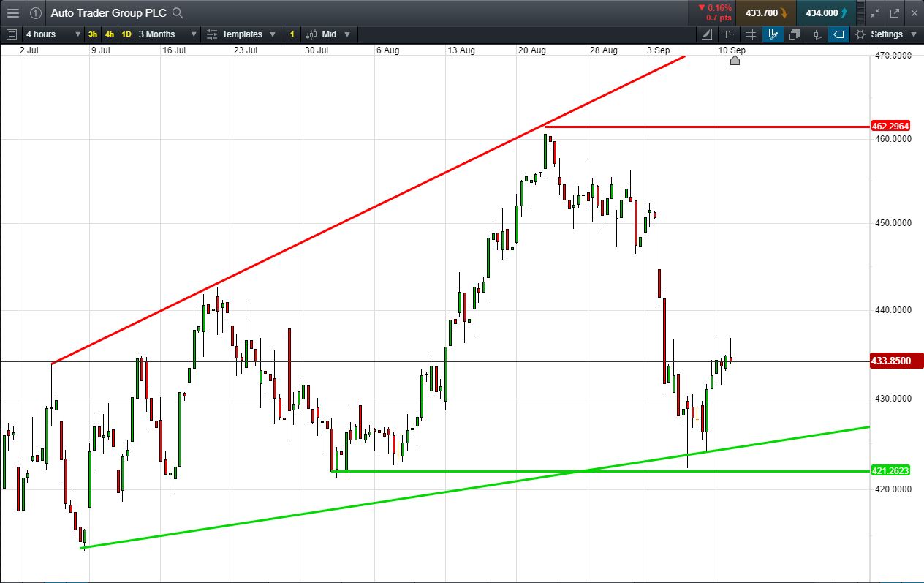The height and width of the screenshot is (583, 924).
Task: Select the trend line drawing tool
Action: click(x=706, y=34)
